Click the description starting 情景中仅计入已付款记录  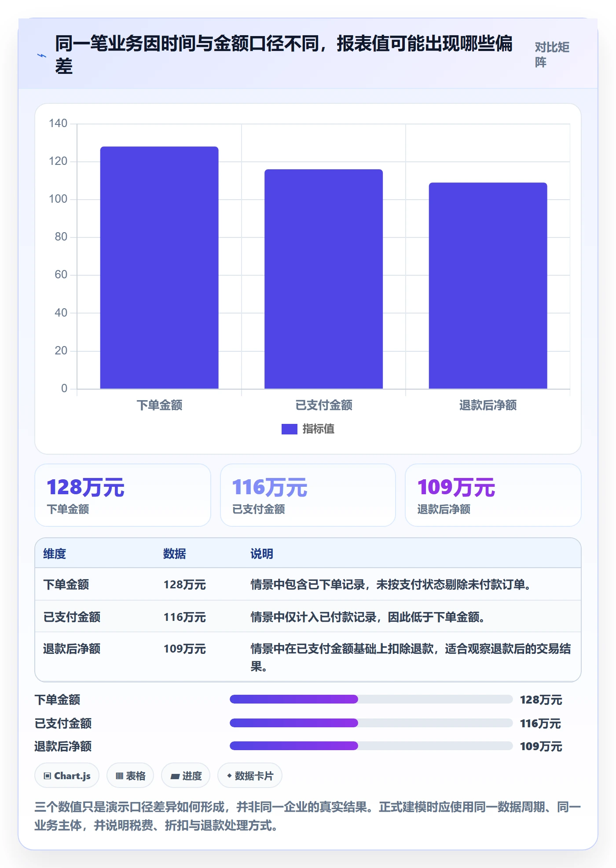[x=368, y=617]
